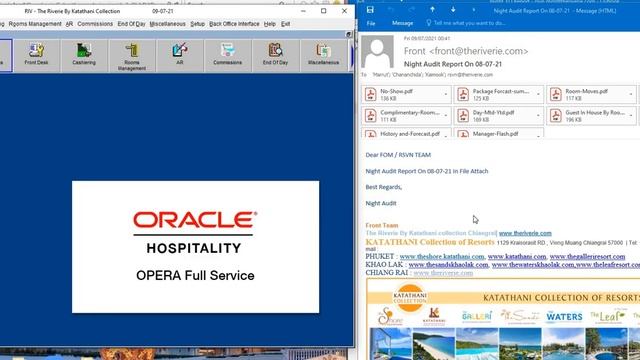The height and width of the screenshot is (360, 640).
Task: Maximize the OPERA window
Action: click(324, 11)
